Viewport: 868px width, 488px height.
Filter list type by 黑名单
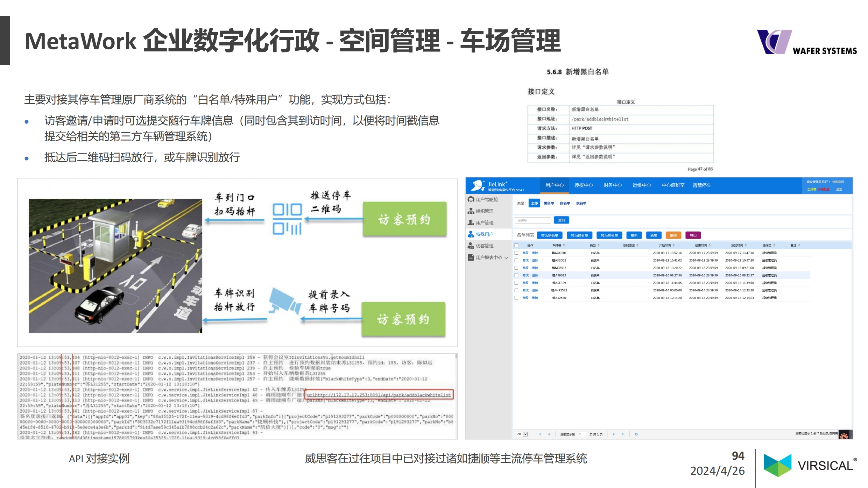coord(549,203)
